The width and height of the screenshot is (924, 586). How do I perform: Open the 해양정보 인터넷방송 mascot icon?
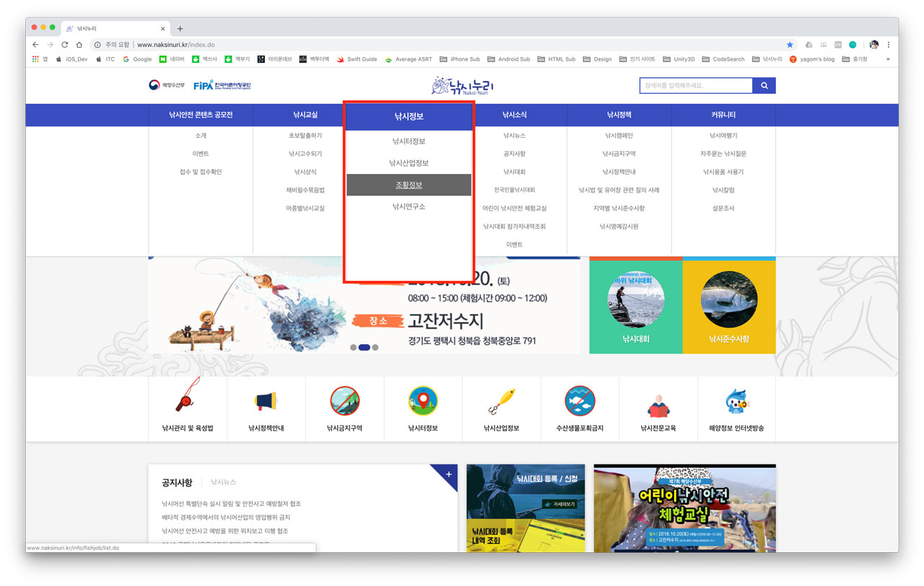tap(736, 401)
